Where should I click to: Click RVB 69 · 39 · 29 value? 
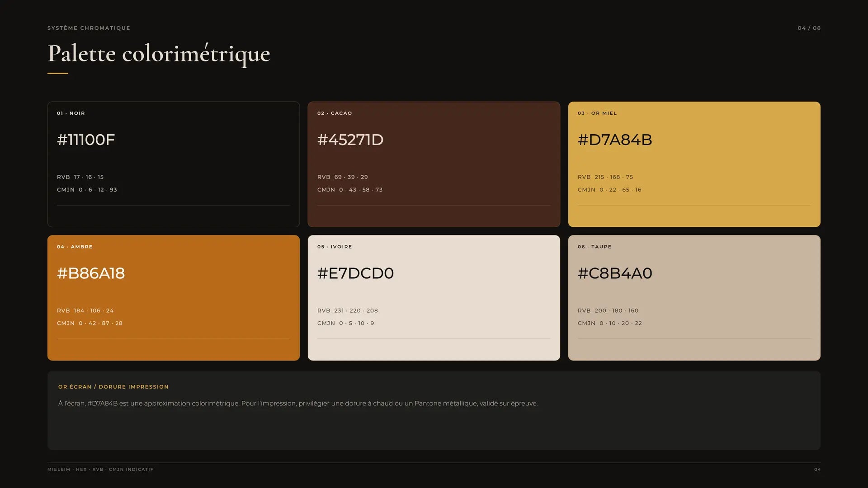click(343, 177)
